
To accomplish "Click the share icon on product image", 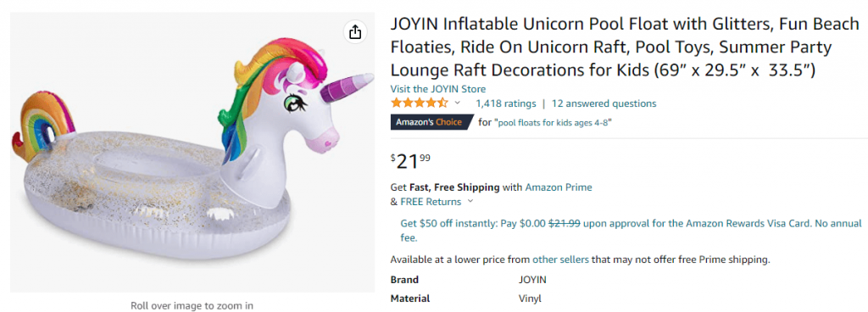I will point(355,32).
